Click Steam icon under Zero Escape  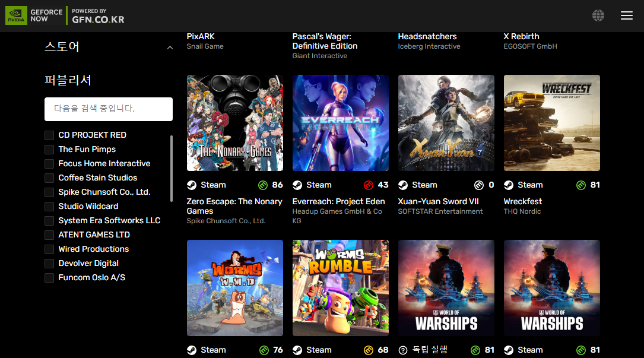click(x=191, y=185)
